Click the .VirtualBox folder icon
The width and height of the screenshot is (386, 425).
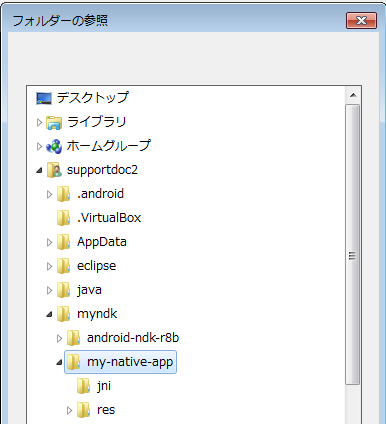[x=63, y=218]
